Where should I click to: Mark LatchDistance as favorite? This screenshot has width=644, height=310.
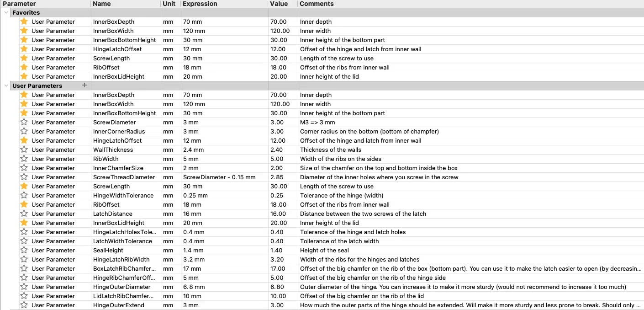pos(24,214)
